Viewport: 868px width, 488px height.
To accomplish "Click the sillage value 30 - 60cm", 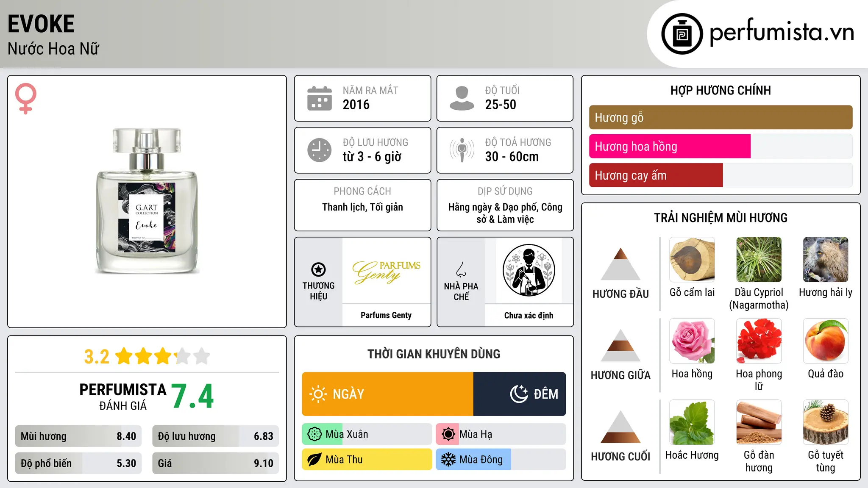I will tap(512, 157).
